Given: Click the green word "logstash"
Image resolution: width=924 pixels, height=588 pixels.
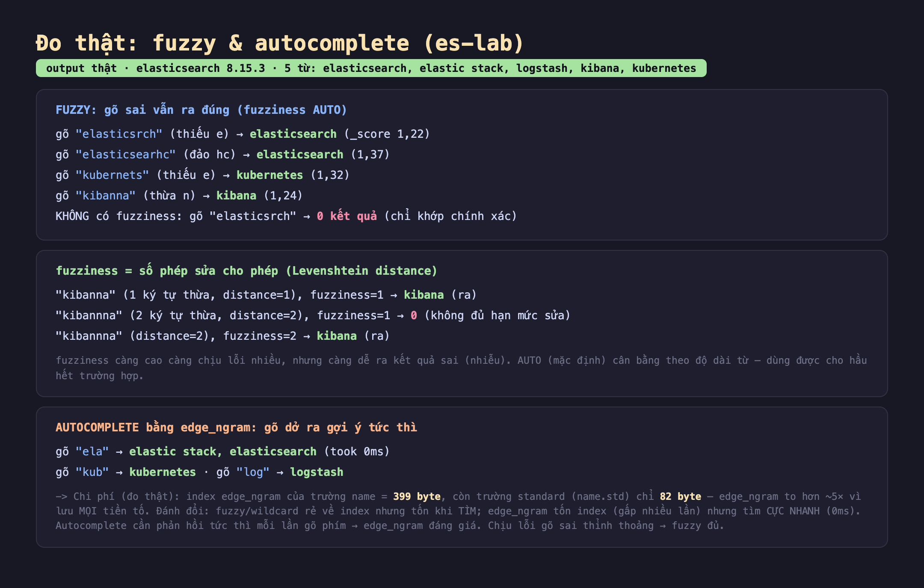Looking at the screenshot, I should coord(317,472).
